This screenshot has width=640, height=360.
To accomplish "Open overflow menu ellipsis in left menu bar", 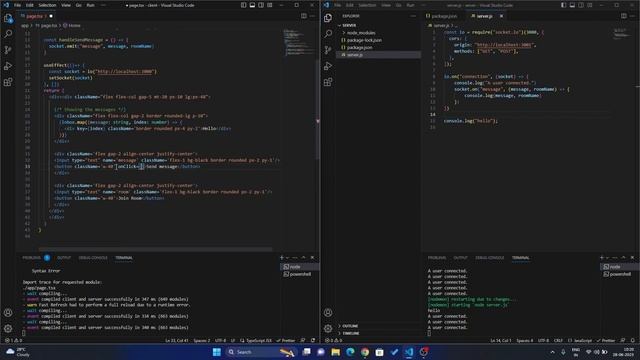I will click(103, 5).
